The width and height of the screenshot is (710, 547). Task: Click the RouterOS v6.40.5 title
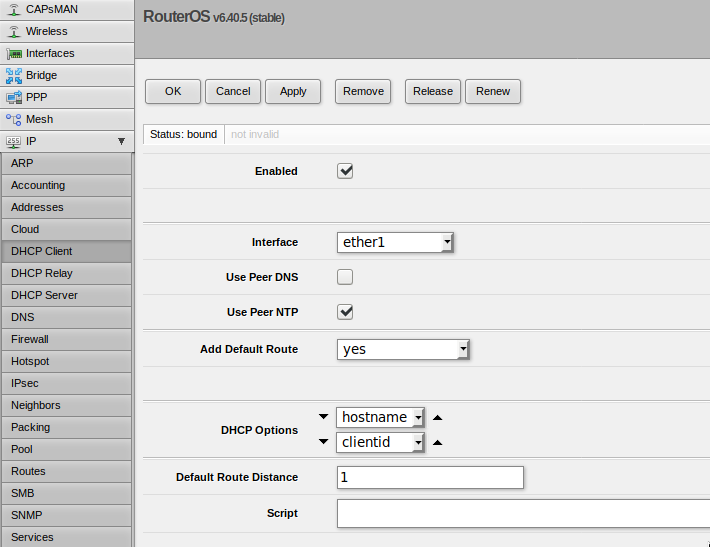pos(214,17)
